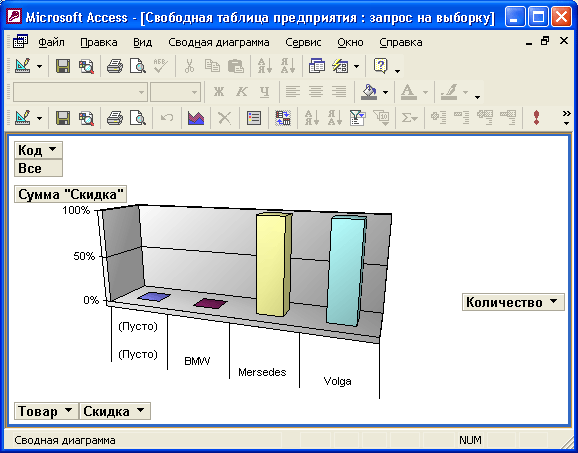This screenshot has height=453, width=578.
Task: Toggle italic К formatting
Action: [x=242, y=92]
